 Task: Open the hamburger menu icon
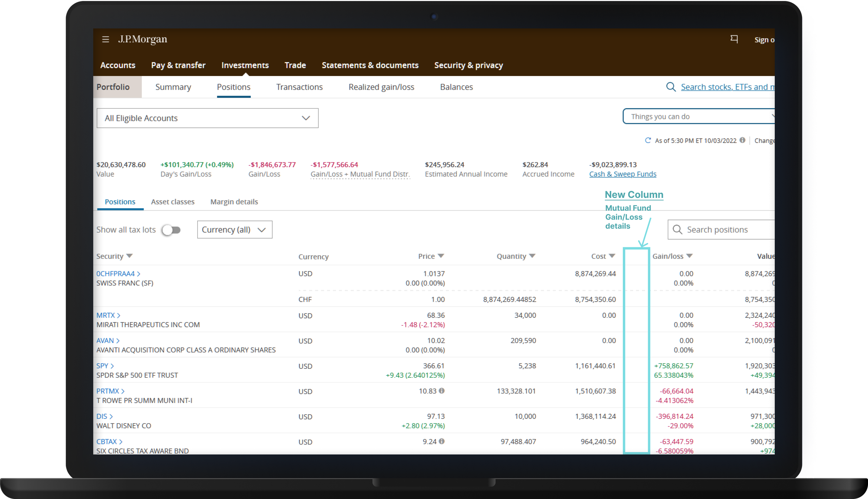pos(106,39)
